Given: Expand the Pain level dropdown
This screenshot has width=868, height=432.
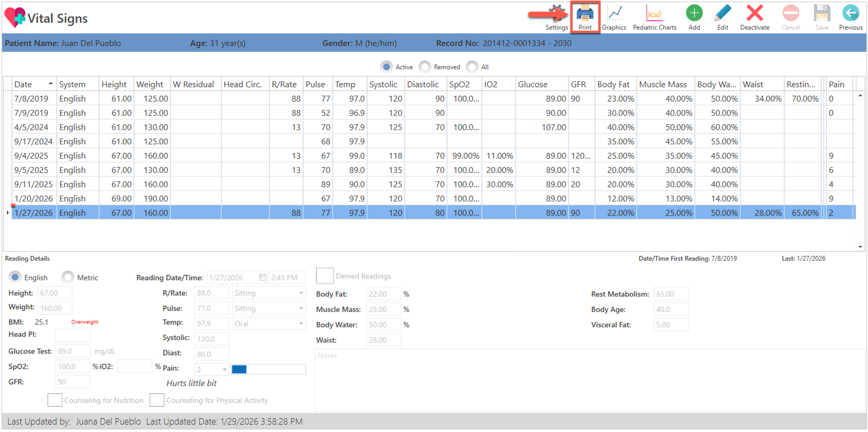Looking at the screenshot, I should tap(224, 370).
